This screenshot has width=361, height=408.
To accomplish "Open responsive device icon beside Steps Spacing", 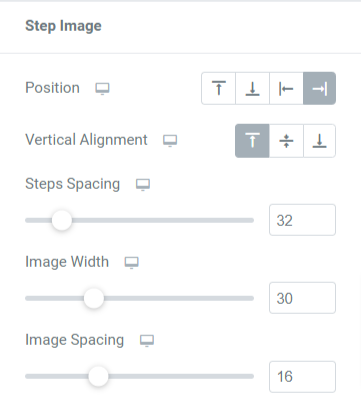I will click(x=143, y=185).
